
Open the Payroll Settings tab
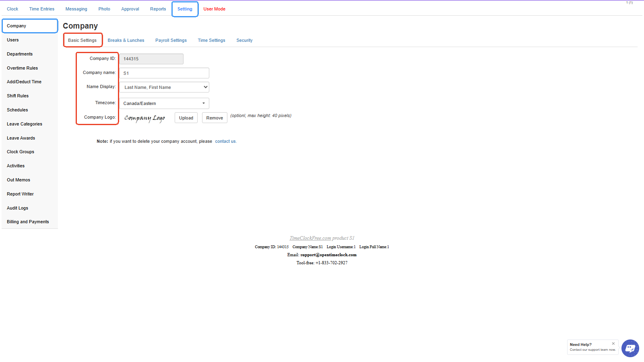point(171,41)
